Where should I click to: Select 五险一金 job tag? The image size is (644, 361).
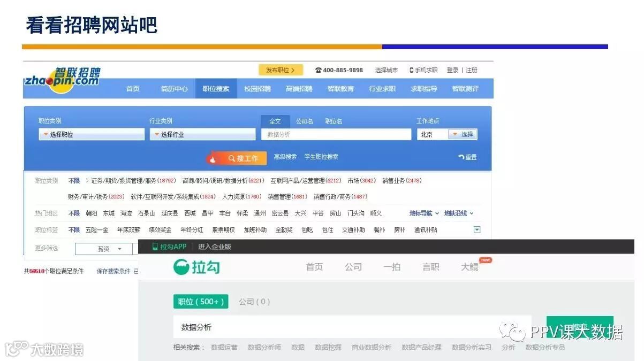(97, 230)
